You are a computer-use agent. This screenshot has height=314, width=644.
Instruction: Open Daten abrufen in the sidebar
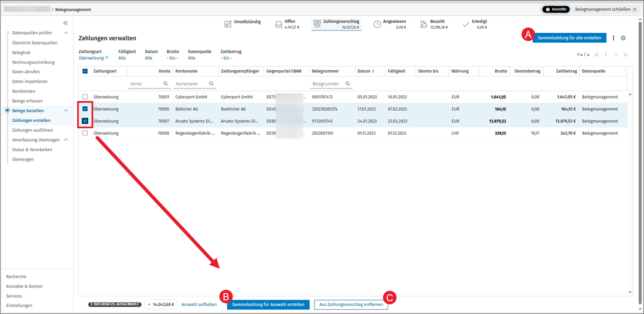click(26, 72)
